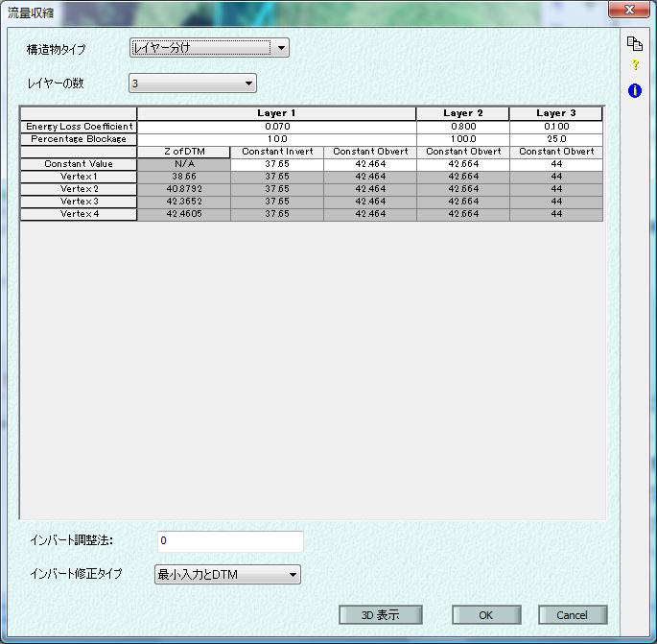Click the Constant Invert column header
The image size is (657, 644).
pyautogui.click(x=277, y=152)
